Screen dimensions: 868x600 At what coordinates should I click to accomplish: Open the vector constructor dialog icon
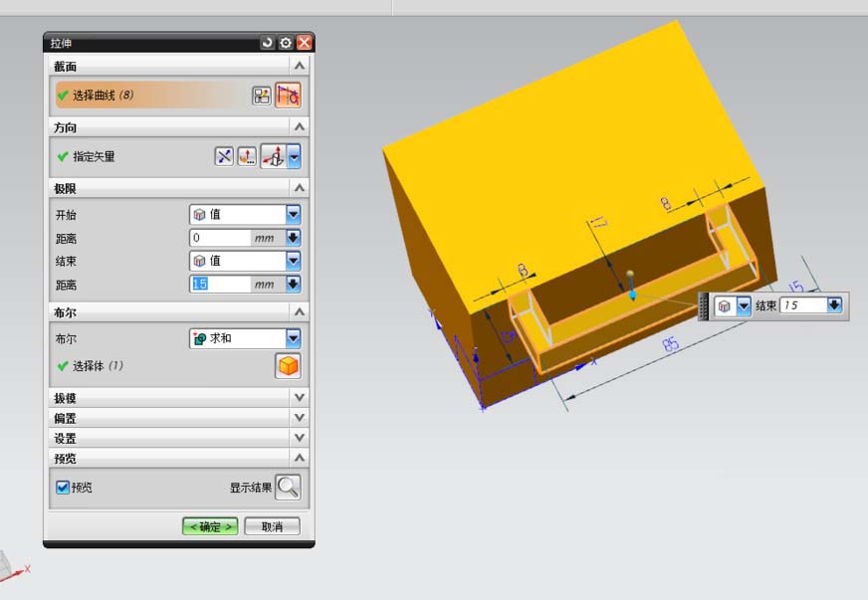246,156
